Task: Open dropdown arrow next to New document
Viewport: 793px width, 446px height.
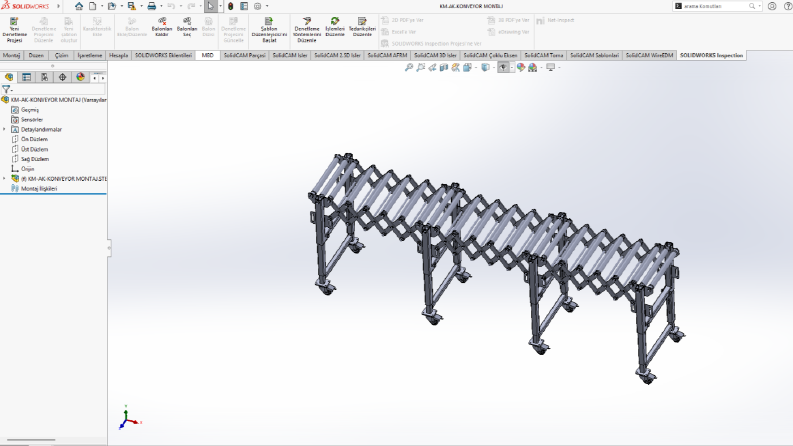Action: pos(102,6)
